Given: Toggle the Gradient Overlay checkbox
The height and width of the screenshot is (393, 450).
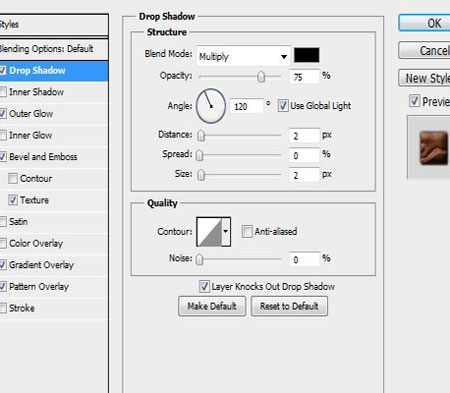Looking at the screenshot, I should click(3, 265).
